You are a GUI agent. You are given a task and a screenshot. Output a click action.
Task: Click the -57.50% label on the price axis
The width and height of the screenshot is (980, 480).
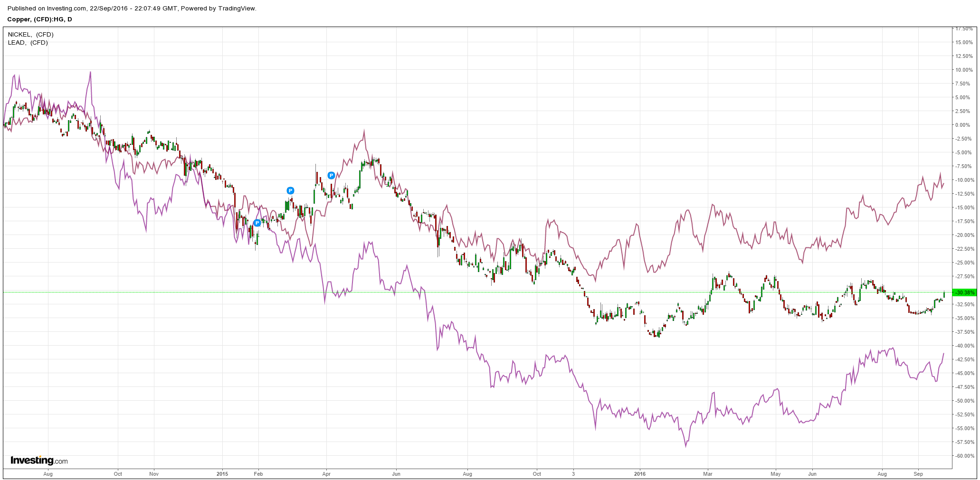(964, 442)
